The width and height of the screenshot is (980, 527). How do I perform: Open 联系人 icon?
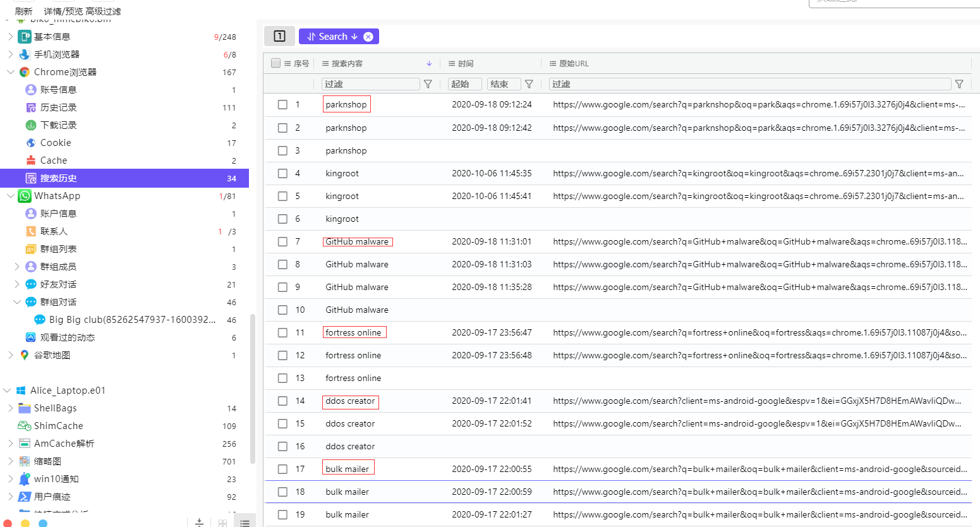point(31,231)
